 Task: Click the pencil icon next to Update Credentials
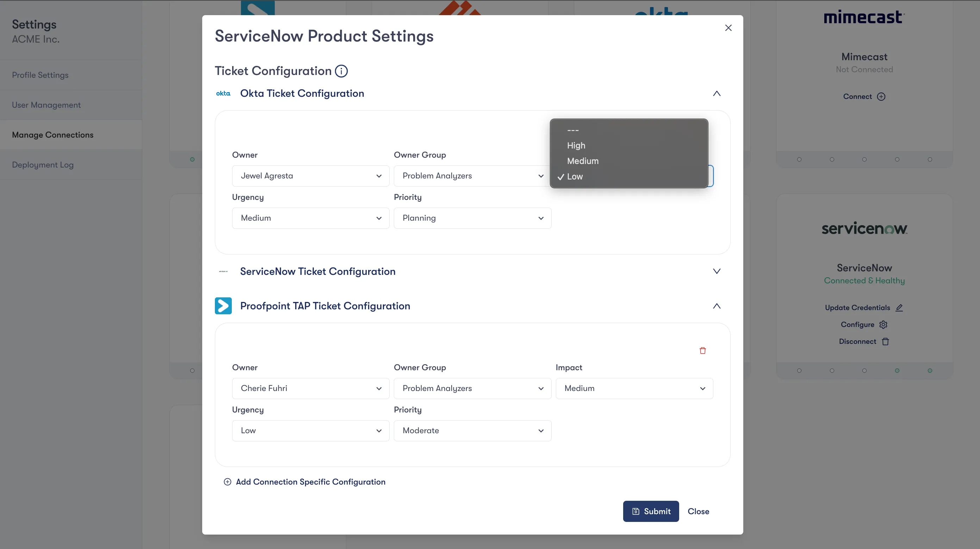pos(899,308)
